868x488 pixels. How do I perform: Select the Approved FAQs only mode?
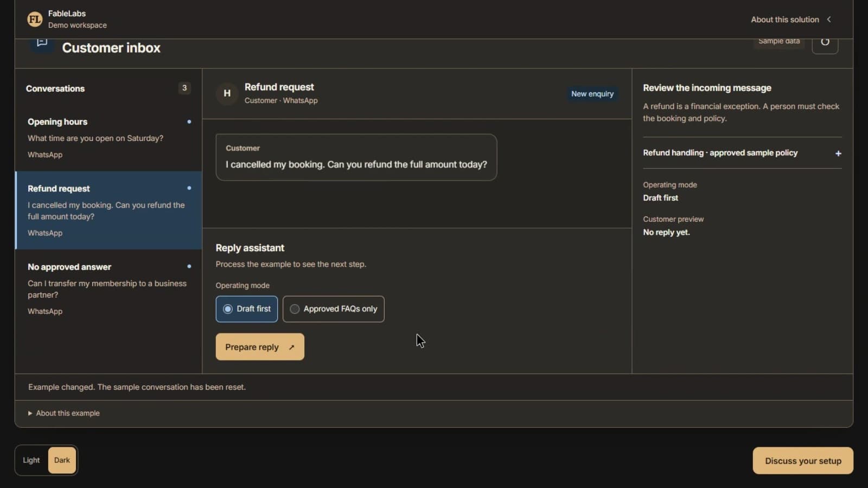click(334, 309)
